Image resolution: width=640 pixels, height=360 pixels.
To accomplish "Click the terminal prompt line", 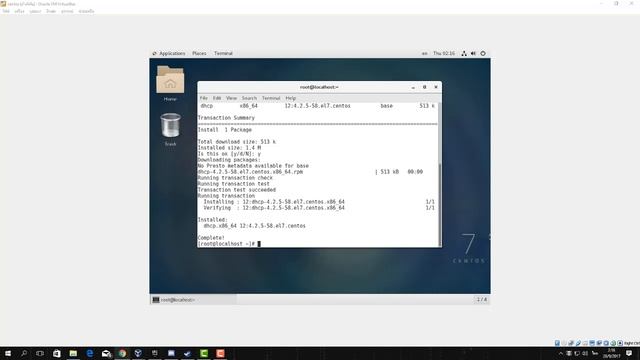I will click(x=229, y=244).
